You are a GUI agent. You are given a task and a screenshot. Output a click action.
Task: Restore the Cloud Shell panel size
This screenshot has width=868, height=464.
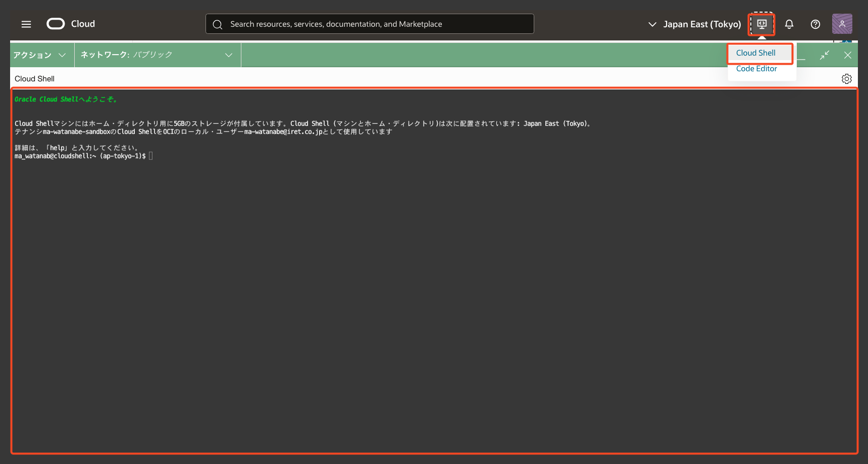pos(825,55)
